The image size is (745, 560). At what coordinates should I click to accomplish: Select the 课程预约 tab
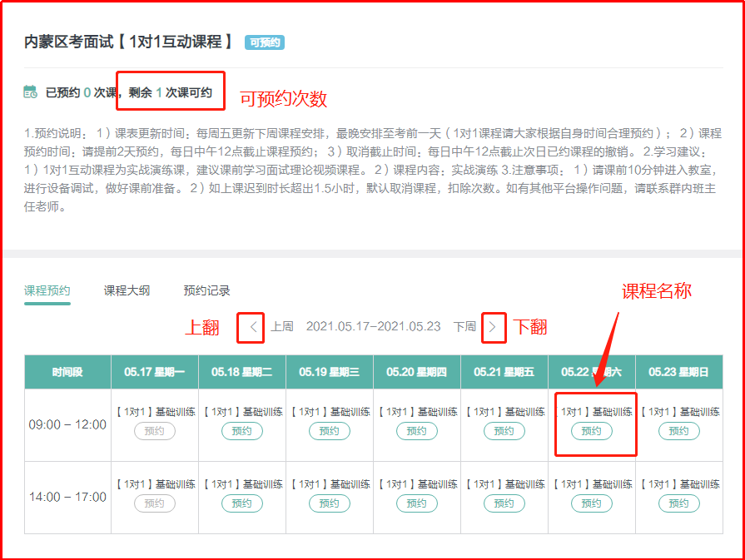coord(47,291)
